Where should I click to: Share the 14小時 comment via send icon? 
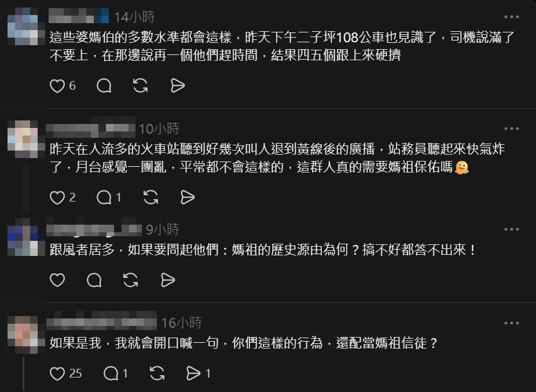pos(178,86)
